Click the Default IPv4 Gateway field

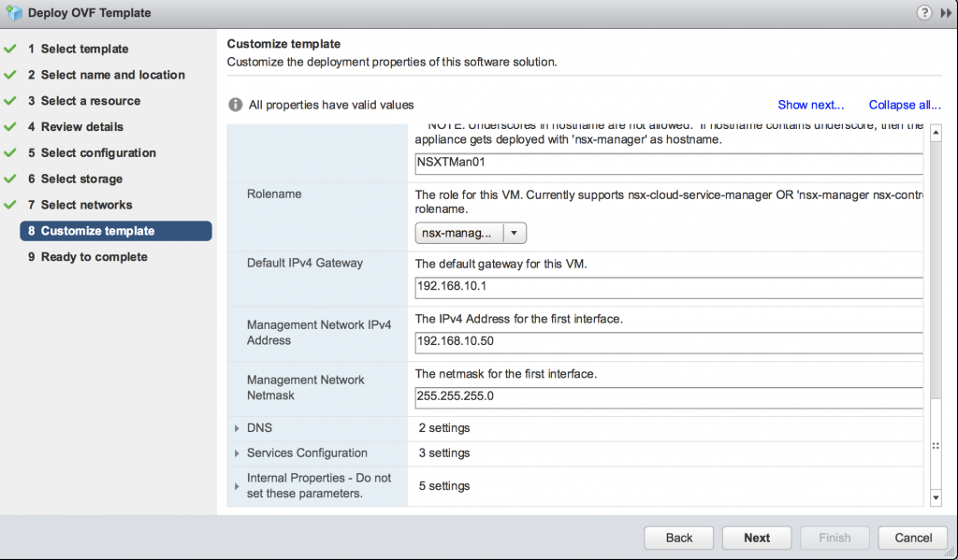coord(669,287)
